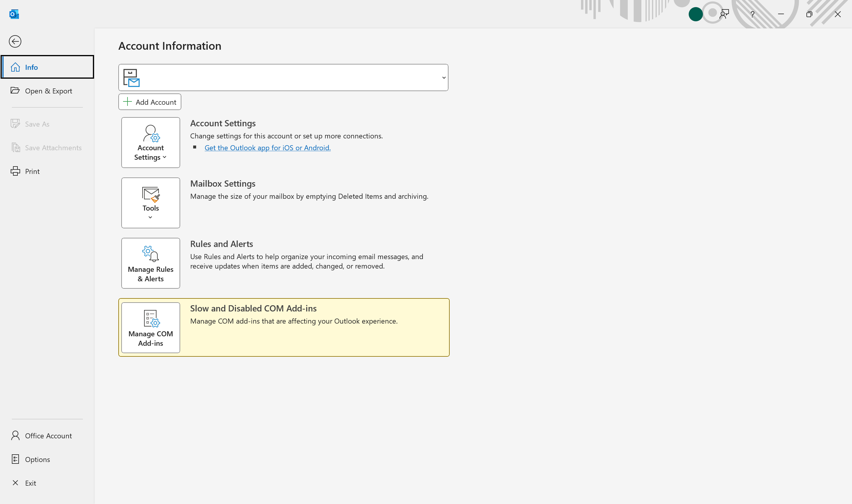Select Save Attachments in sidebar

(47, 148)
